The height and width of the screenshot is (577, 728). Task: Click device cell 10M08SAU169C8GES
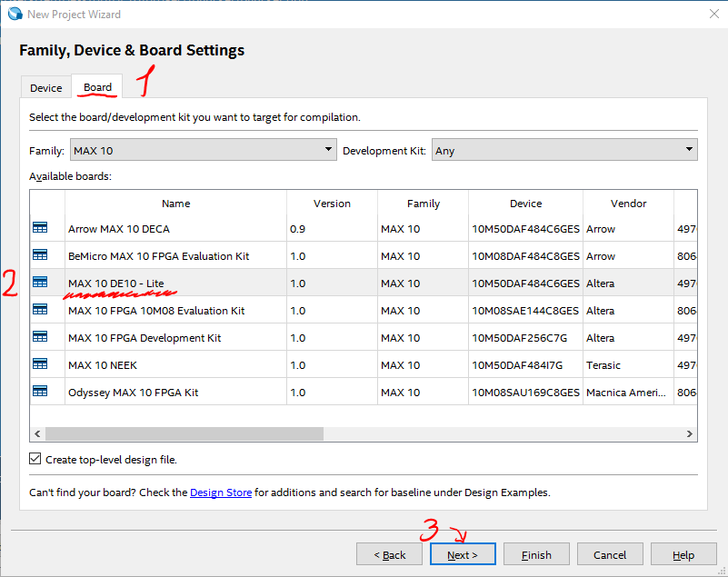pos(525,393)
